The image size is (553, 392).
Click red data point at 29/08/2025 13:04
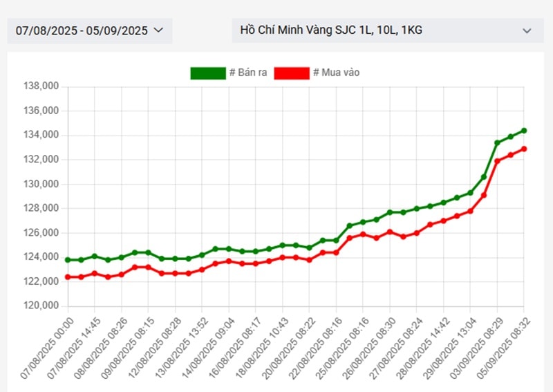(x=470, y=211)
